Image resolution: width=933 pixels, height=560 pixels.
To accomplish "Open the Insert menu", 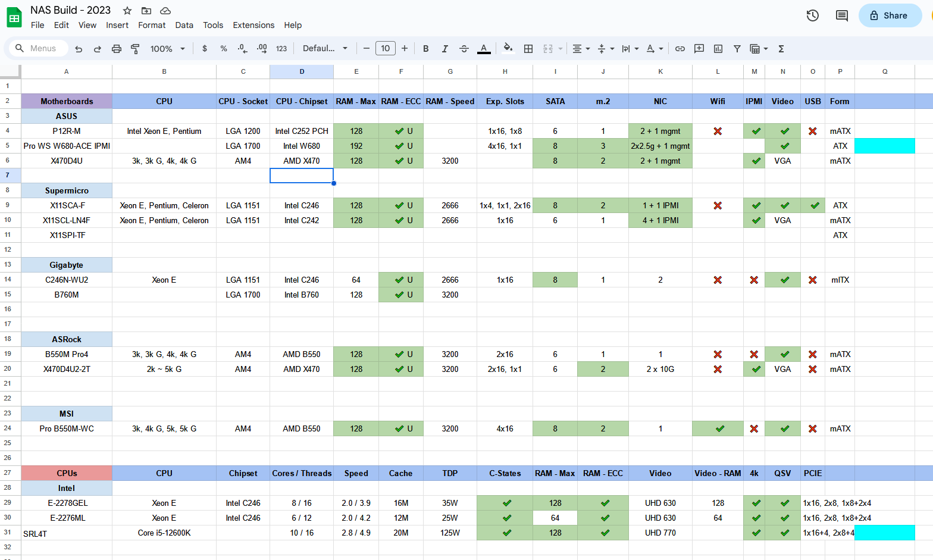I will pyautogui.click(x=117, y=25).
